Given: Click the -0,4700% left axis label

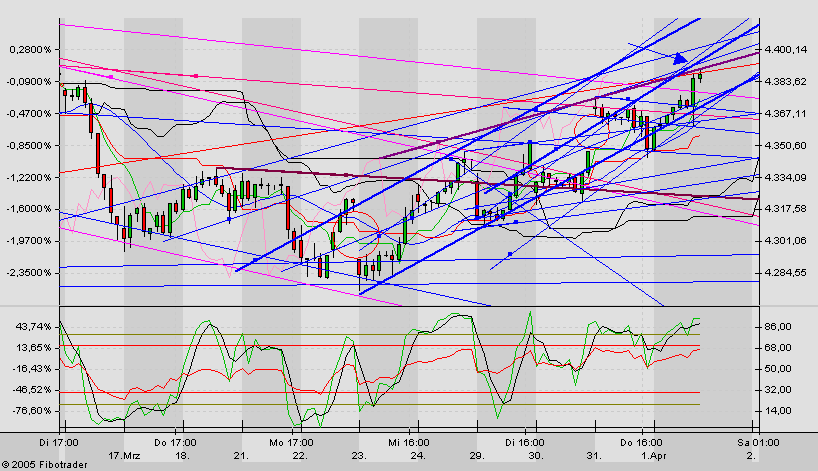Looking at the screenshot, I should (x=29, y=114).
